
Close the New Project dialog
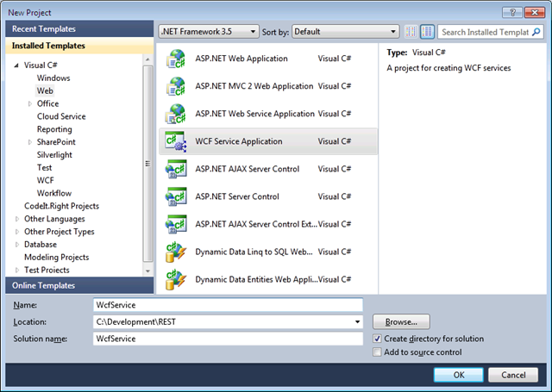(x=535, y=13)
